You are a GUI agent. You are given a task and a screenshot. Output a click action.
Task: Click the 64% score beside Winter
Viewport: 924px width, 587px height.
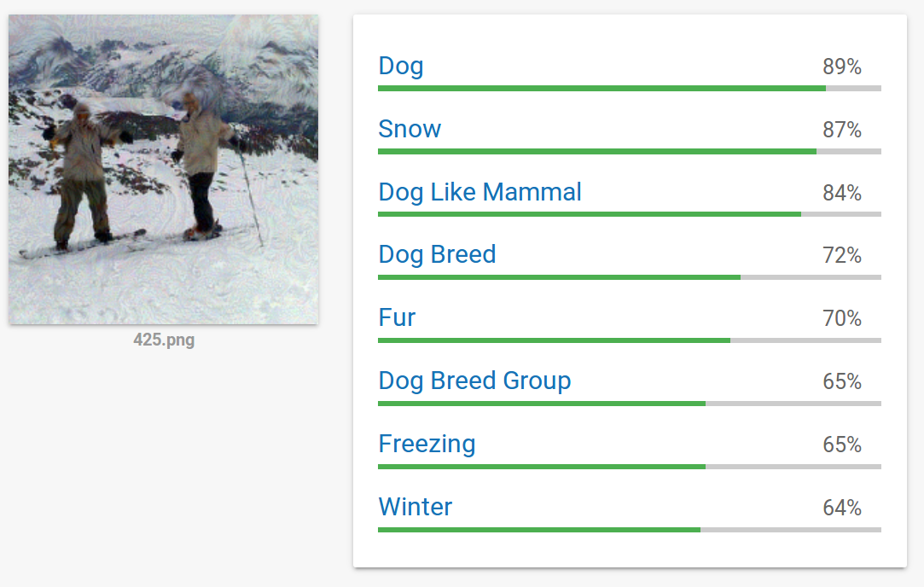842,509
